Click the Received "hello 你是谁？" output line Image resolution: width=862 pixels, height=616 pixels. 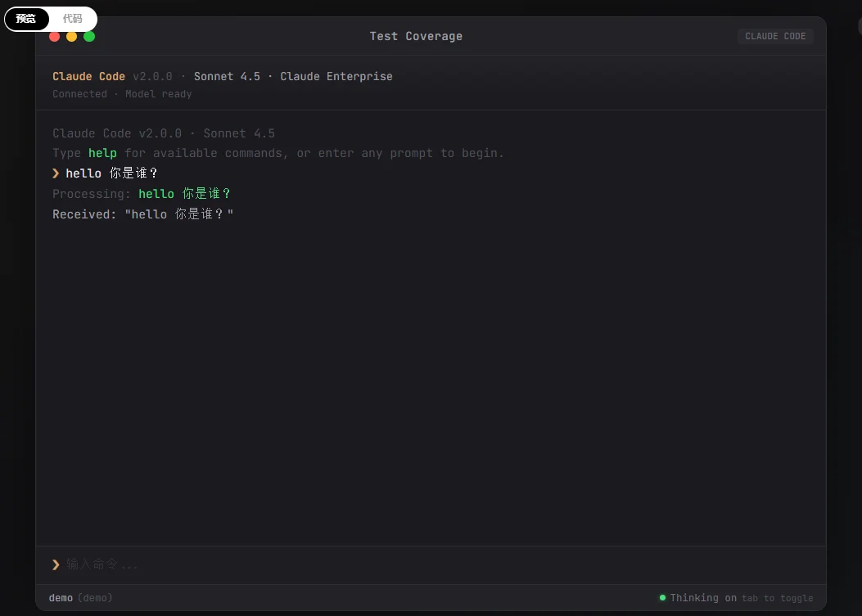143,214
